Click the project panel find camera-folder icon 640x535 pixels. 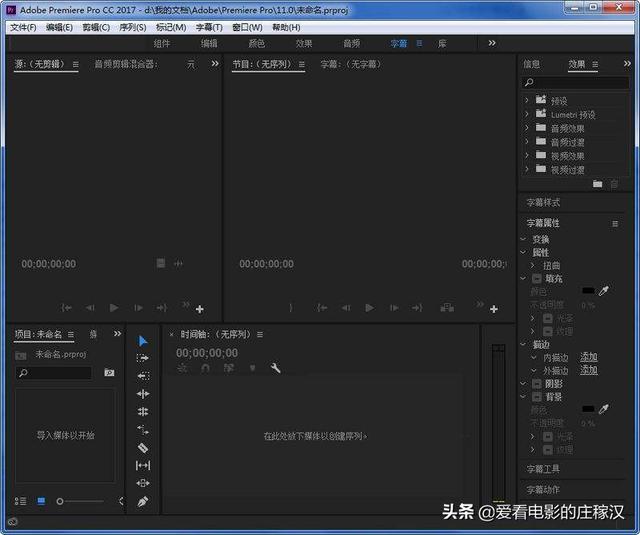coord(109,372)
